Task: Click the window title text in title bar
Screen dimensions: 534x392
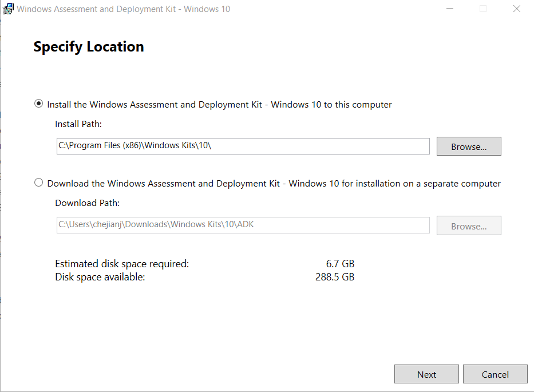Action: pyautogui.click(x=124, y=9)
